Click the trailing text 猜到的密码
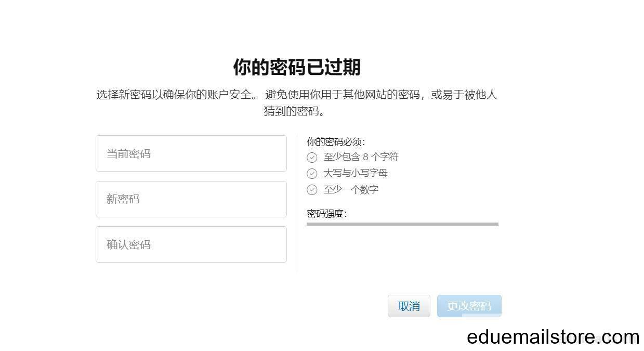This screenshot has height=351, width=644. pos(294,111)
